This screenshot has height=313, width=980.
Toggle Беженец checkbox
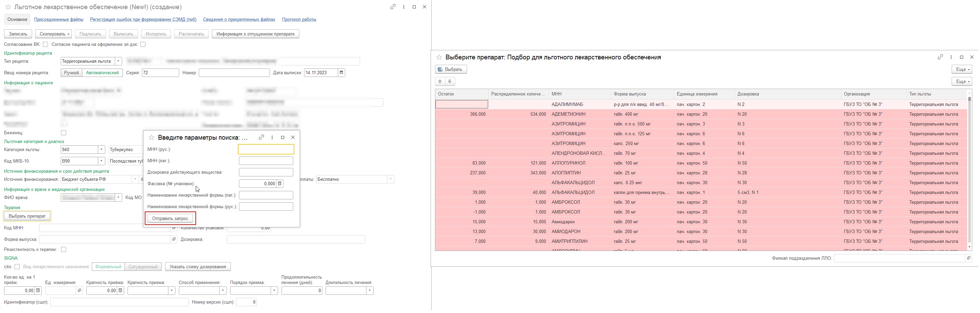click(x=63, y=133)
